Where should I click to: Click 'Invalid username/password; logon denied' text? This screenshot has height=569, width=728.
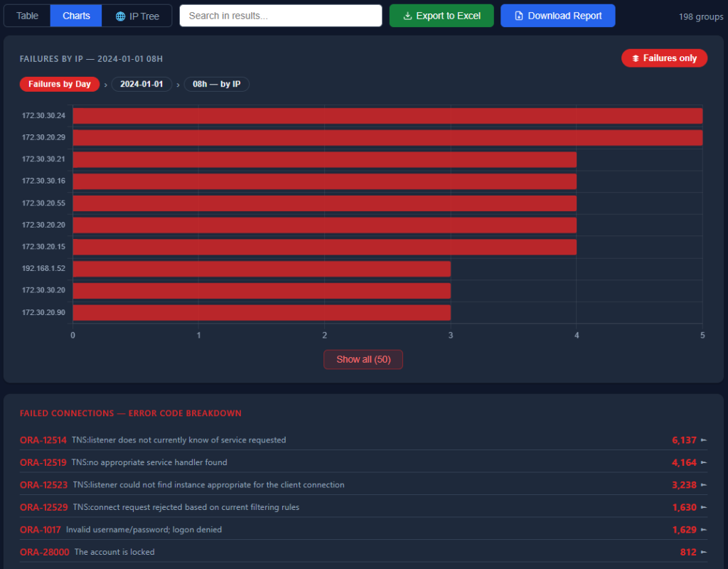point(144,529)
